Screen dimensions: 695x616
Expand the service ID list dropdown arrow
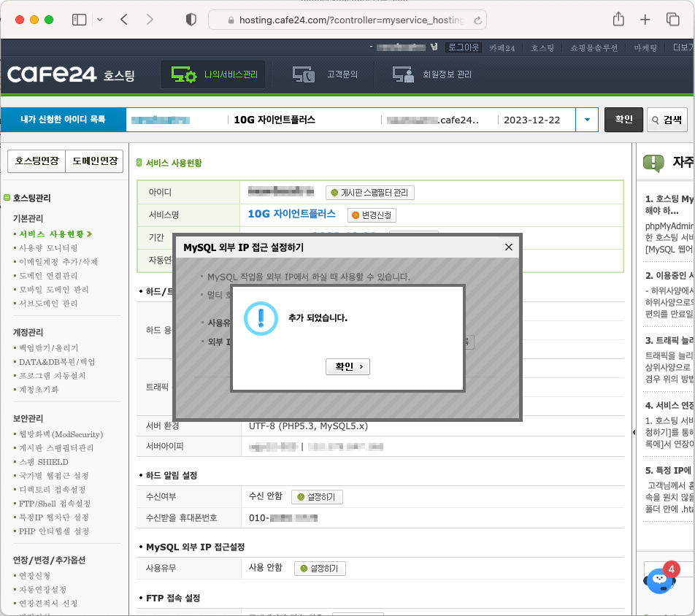[x=587, y=120]
